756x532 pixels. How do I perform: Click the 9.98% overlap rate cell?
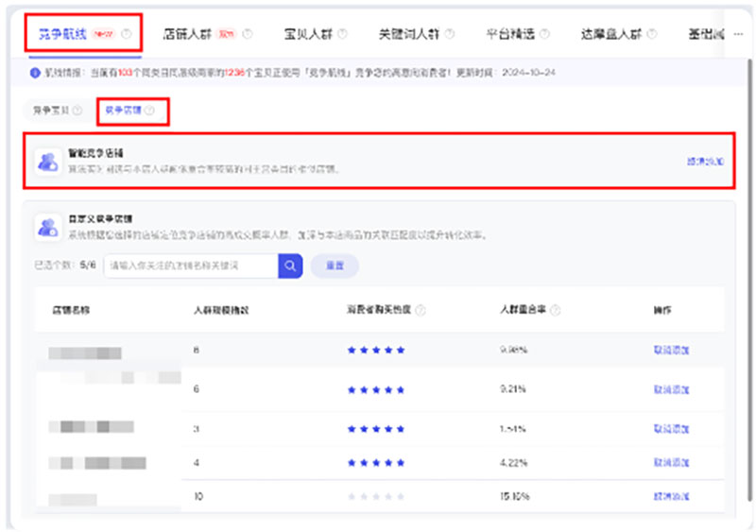click(x=513, y=350)
